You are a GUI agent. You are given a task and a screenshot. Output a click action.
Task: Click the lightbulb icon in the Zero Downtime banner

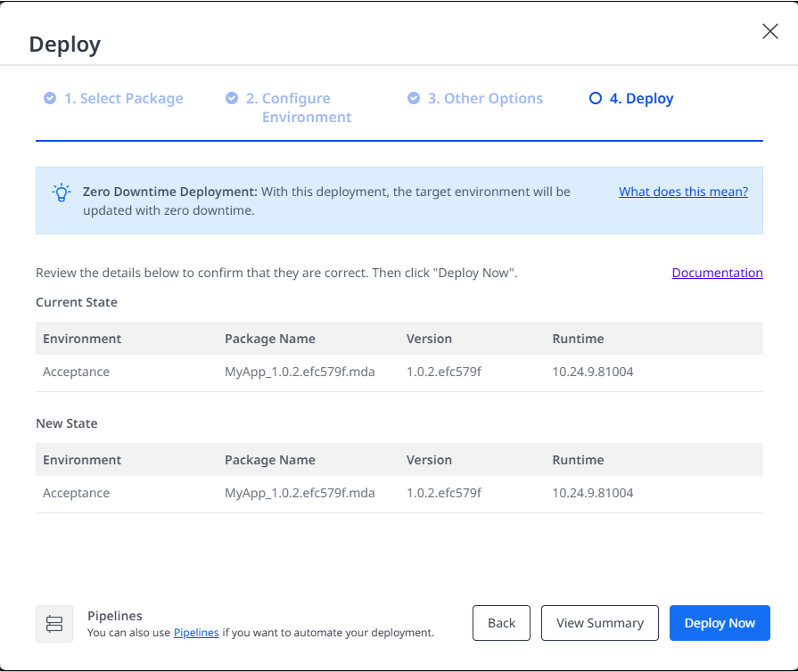point(61,192)
